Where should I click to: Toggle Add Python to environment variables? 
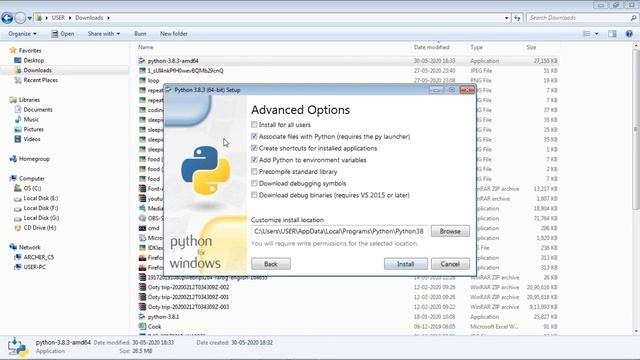pos(254,160)
